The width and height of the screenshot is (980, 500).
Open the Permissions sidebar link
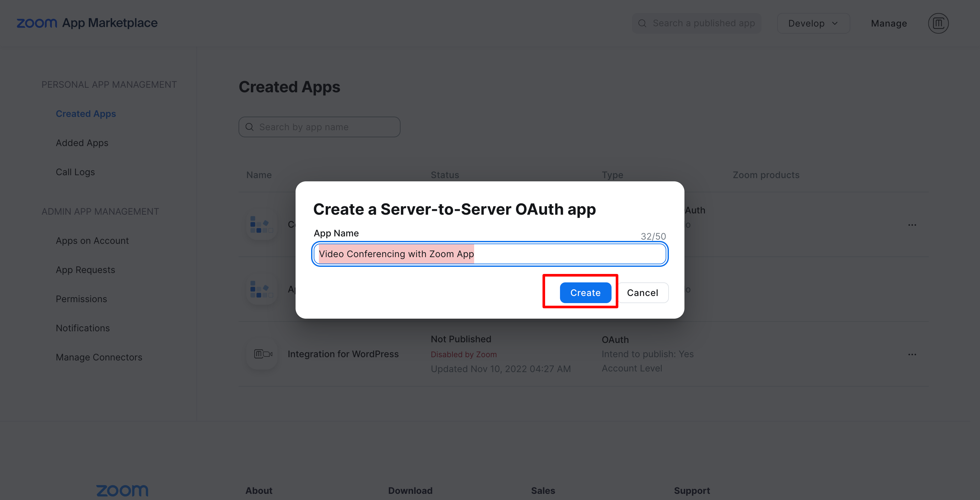(81, 299)
